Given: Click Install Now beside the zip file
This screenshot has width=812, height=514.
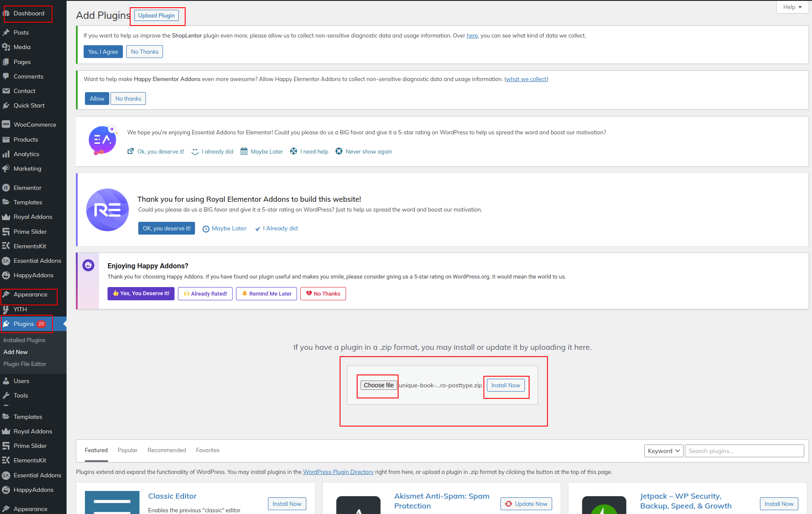Looking at the screenshot, I should pos(506,385).
